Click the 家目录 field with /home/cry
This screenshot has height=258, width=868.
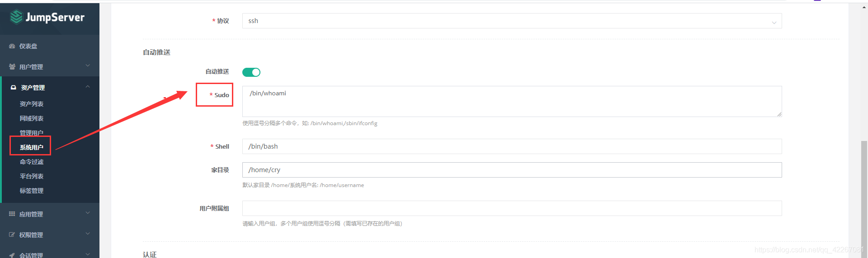point(512,170)
